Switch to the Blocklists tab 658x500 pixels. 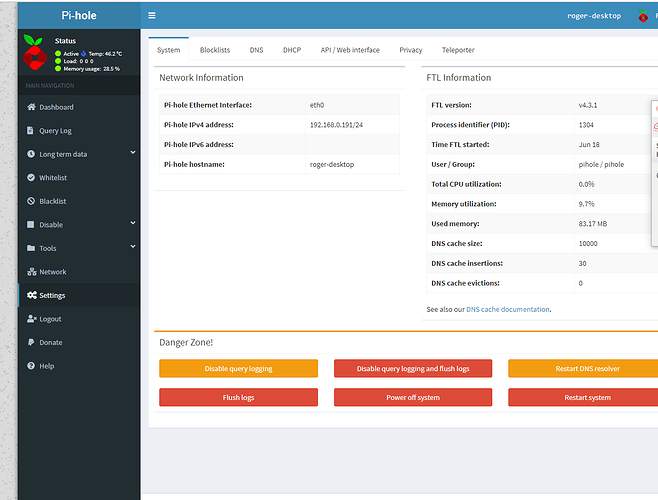(215, 50)
